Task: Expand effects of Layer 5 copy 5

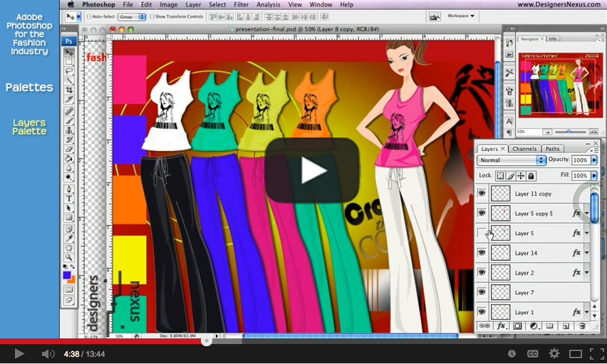Action: [587, 214]
